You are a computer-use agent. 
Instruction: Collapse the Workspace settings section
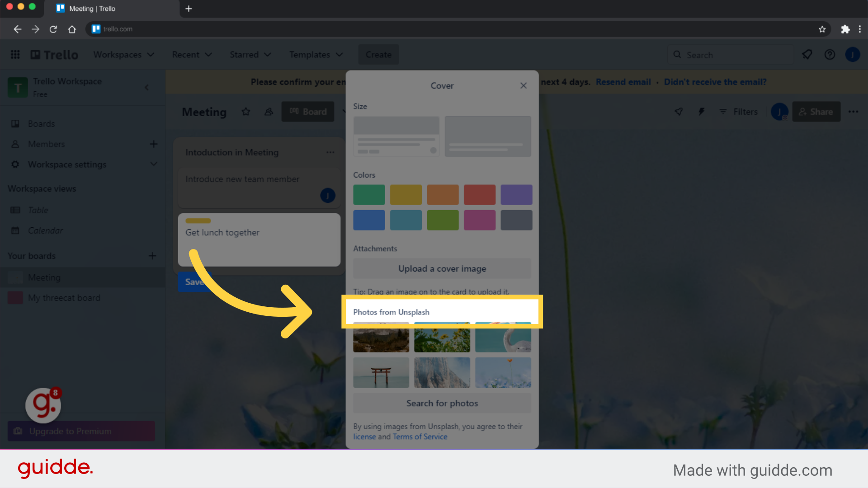(154, 164)
